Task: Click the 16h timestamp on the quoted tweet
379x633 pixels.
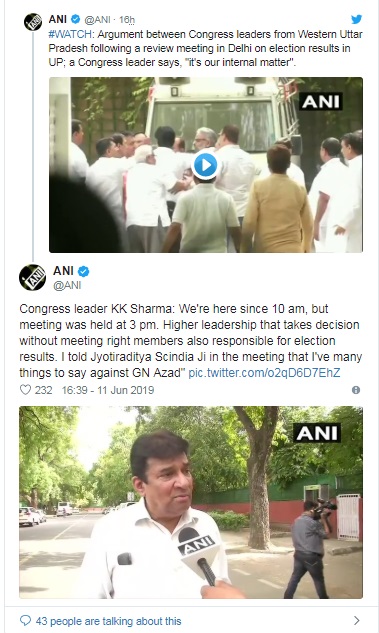Action: (127, 19)
